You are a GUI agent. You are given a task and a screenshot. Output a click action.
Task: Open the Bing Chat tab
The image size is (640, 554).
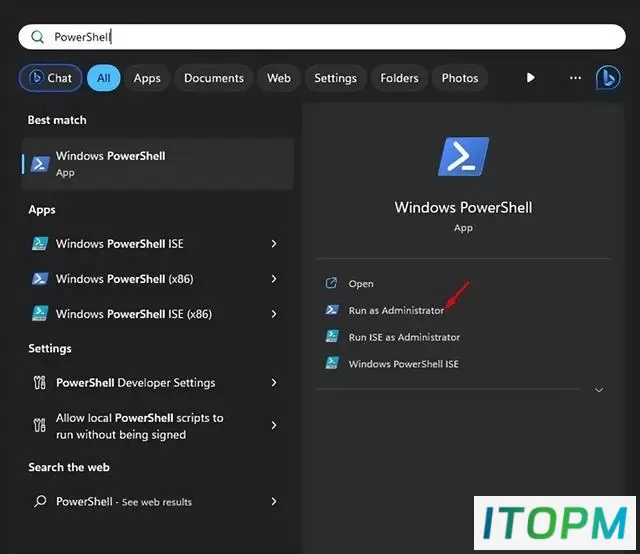coord(51,78)
